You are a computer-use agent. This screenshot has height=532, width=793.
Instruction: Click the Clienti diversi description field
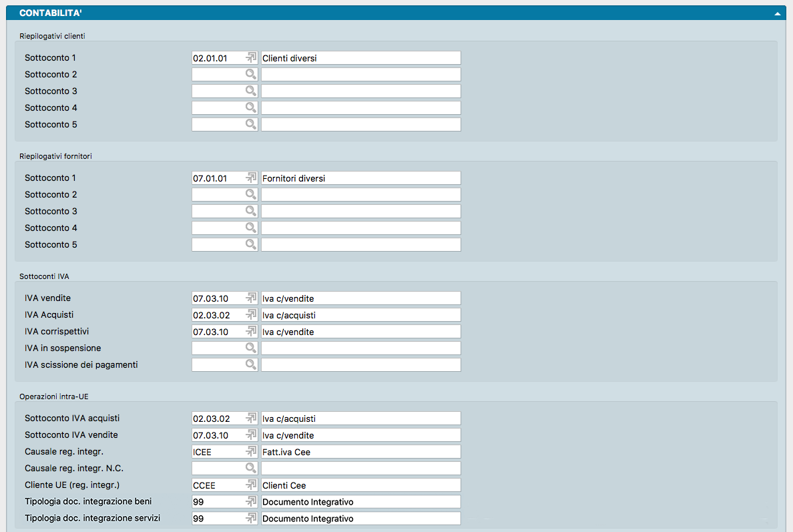(360, 58)
